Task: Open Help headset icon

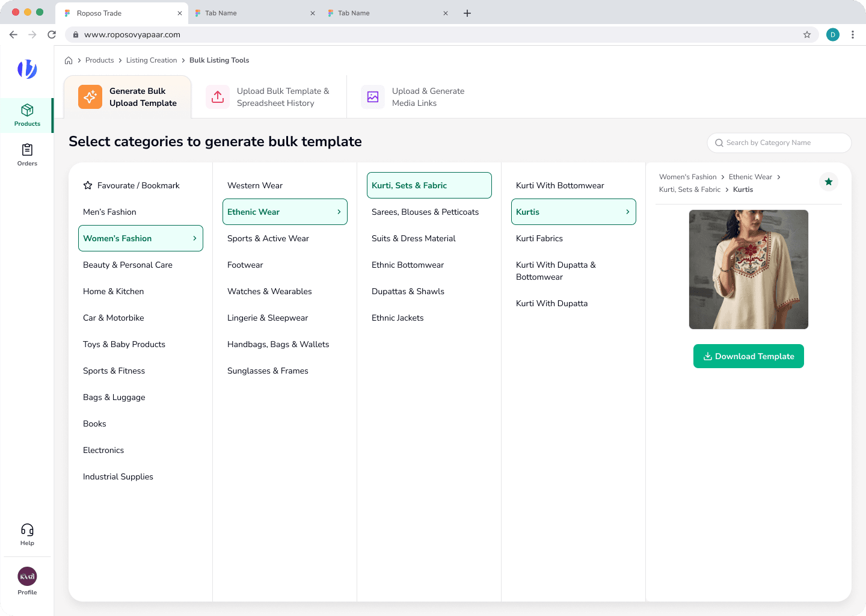Action: (27, 530)
